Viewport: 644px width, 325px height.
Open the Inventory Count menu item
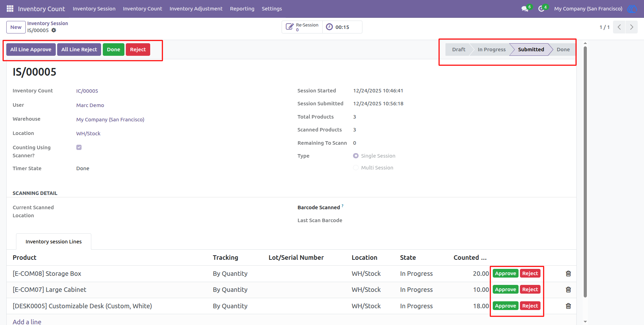click(143, 9)
